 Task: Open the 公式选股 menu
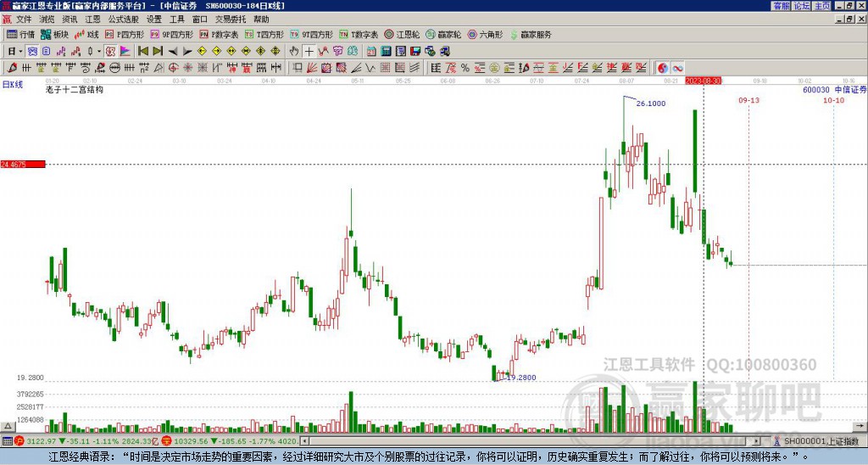124,20
